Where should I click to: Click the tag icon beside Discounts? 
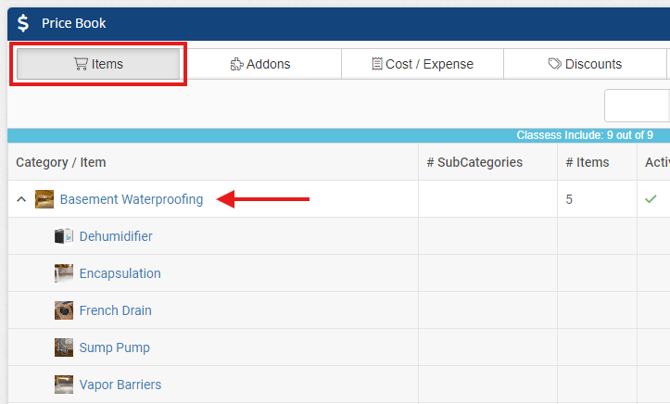pyautogui.click(x=555, y=64)
